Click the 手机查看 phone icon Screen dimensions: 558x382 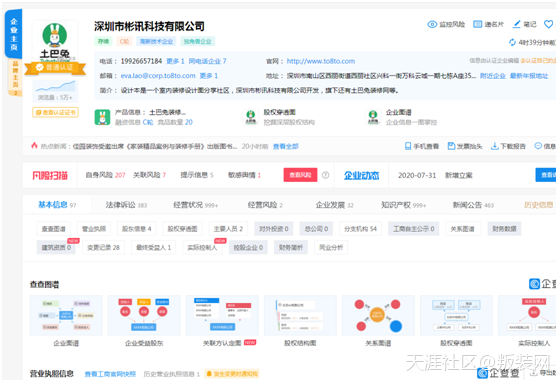coord(408,146)
